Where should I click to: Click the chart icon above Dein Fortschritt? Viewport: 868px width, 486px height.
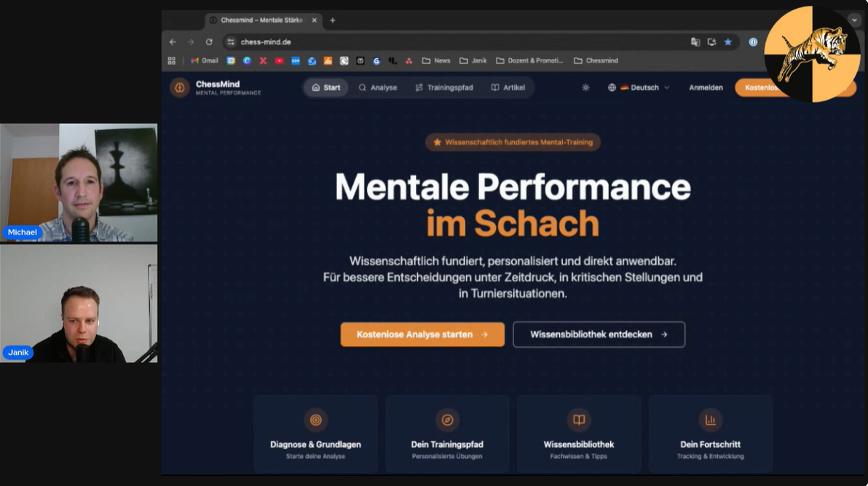(710, 420)
